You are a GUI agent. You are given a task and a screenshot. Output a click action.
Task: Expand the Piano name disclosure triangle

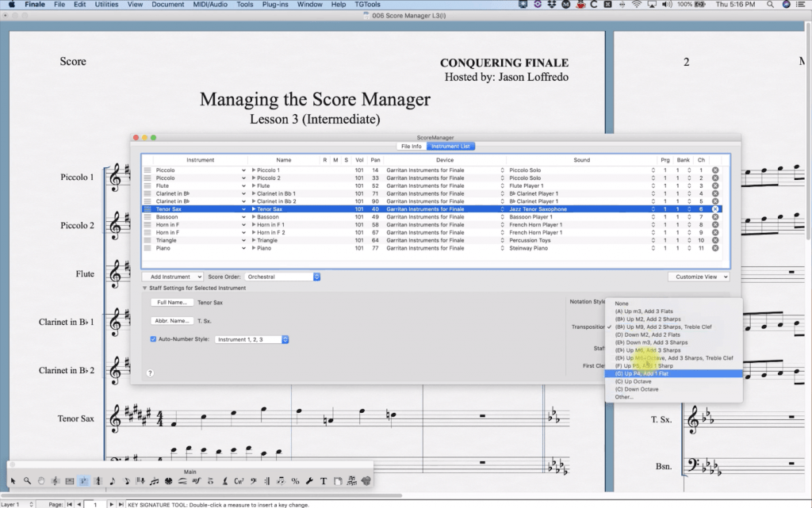point(254,248)
